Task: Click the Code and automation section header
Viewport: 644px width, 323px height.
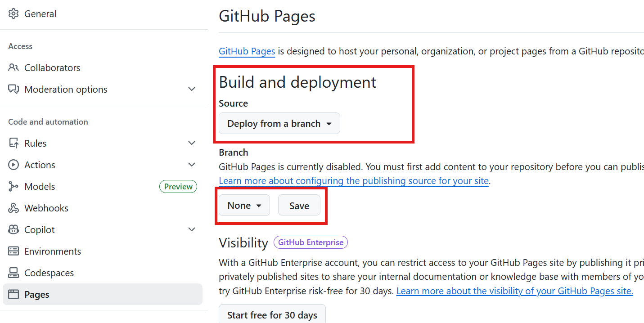Action: [48, 122]
